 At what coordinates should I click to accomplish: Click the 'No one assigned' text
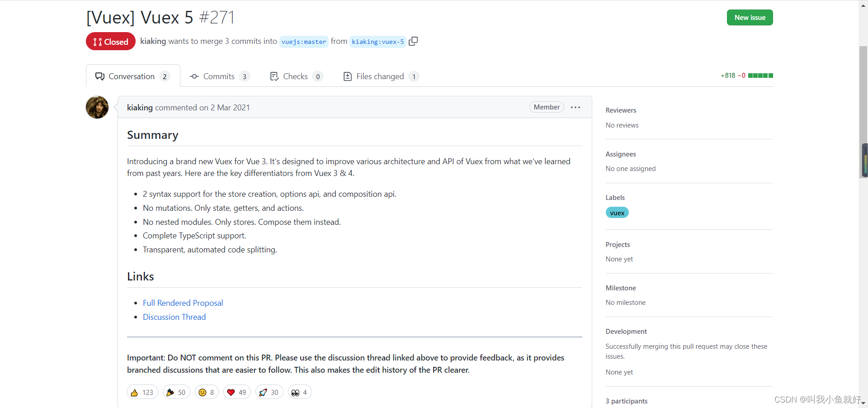(x=631, y=169)
